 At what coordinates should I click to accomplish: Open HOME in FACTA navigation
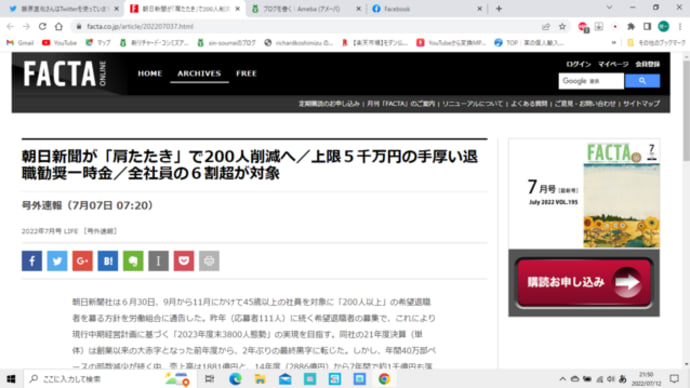coord(150,73)
